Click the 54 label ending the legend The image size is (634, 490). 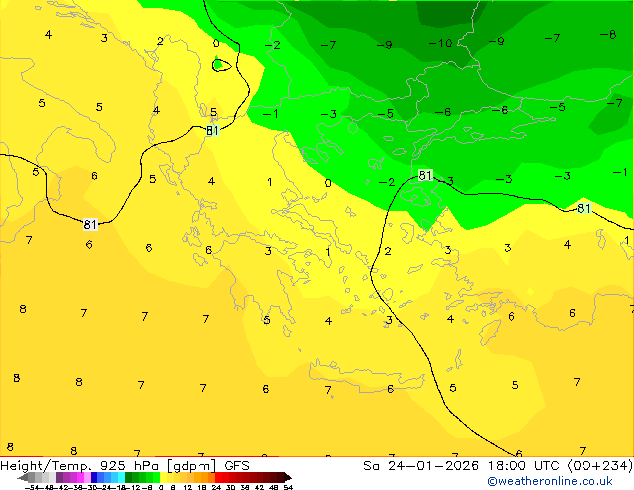(x=288, y=488)
